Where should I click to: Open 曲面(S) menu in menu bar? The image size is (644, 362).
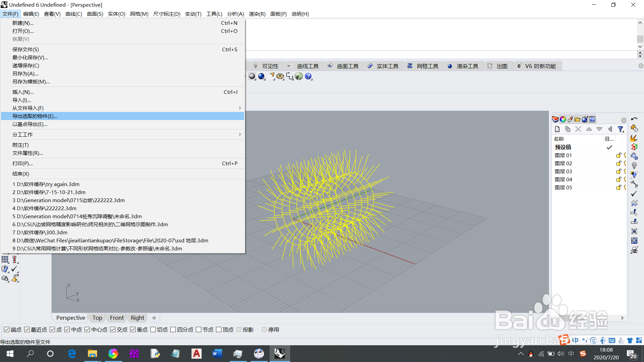[95, 14]
